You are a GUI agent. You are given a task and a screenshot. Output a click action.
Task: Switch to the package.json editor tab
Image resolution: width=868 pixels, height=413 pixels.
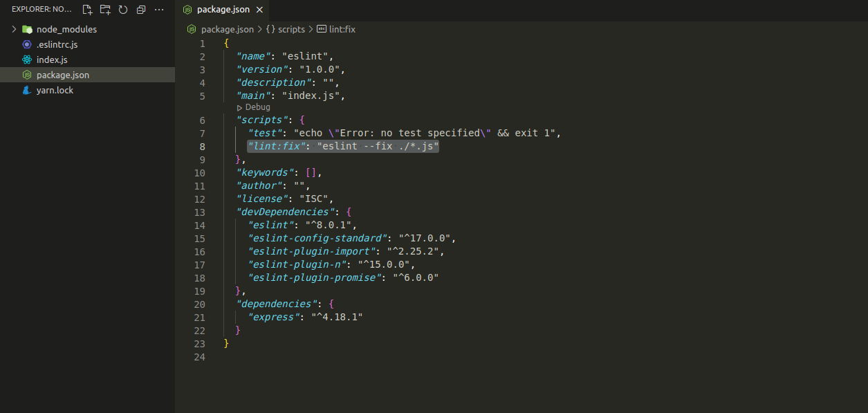tap(223, 10)
